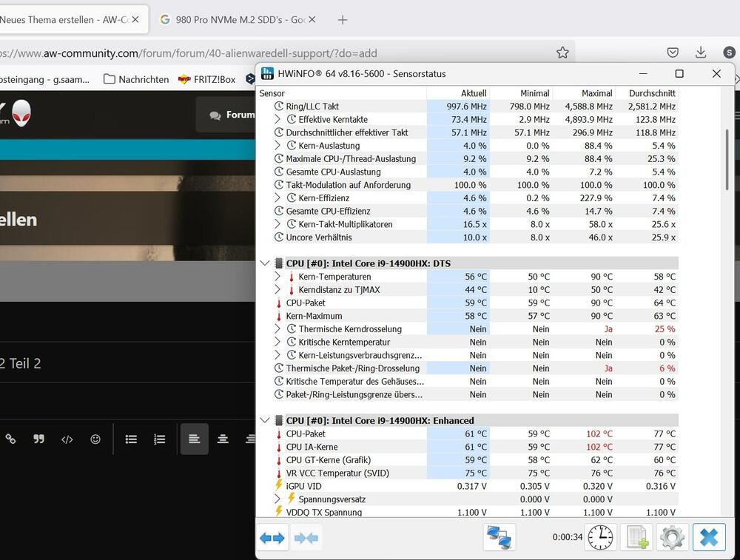This screenshot has height=560, width=740.
Task: Toggle numbered list formatting
Action: tap(159, 439)
